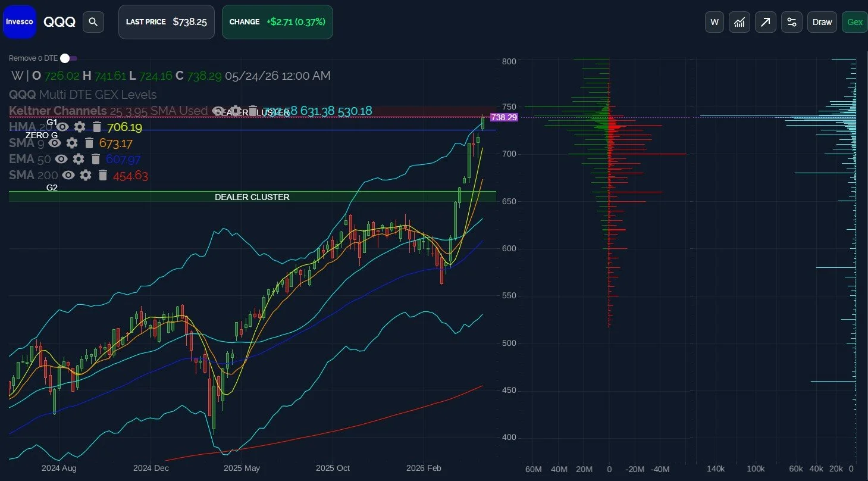The image size is (868, 481).
Task: Click the HMA value 706.19
Action: [x=124, y=127]
